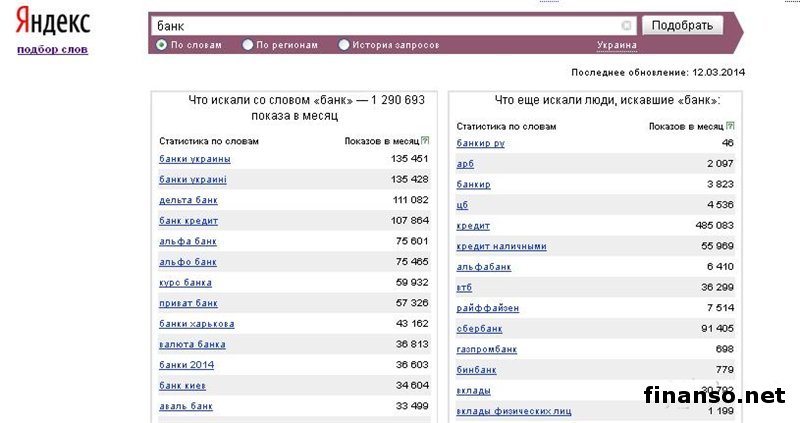The width and height of the screenshot is (800, 423).
Task: Click the 'кредит наличными' related query
Action: point(501,247)
